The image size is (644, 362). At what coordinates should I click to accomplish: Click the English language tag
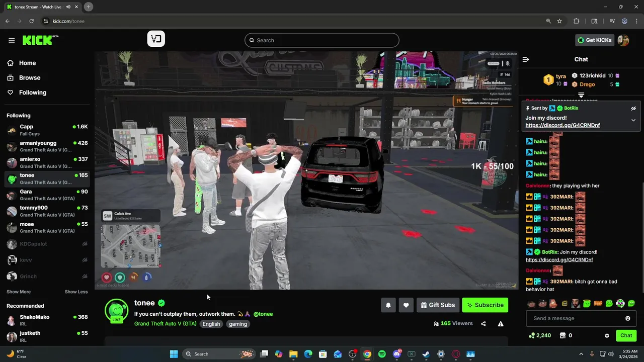[x=211, y=324]
